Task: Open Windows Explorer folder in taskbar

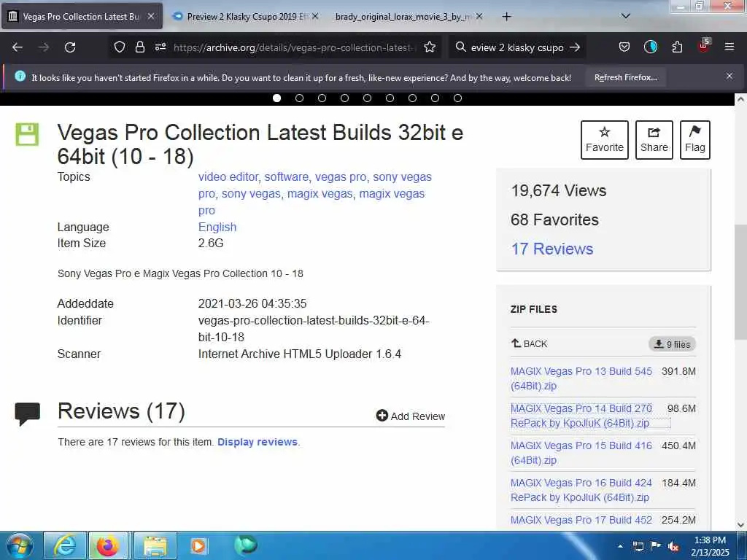Action: tap(155, 545)
